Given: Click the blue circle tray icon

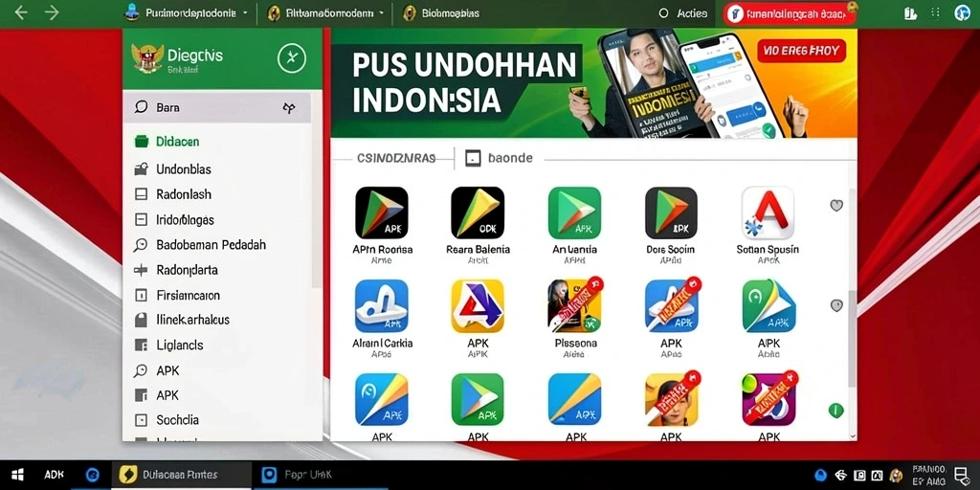Looking at the screenshot, I should (821, 476).
